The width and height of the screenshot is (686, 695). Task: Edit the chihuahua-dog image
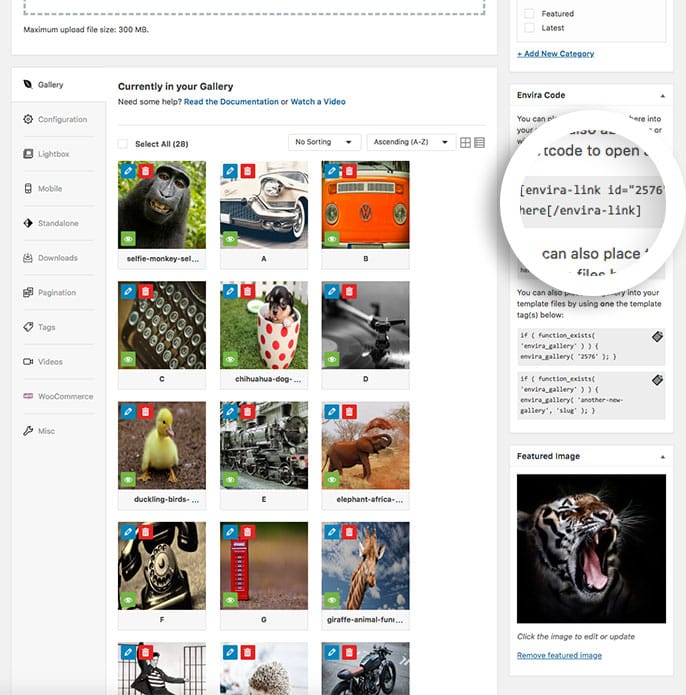click(x=230, y=291)
